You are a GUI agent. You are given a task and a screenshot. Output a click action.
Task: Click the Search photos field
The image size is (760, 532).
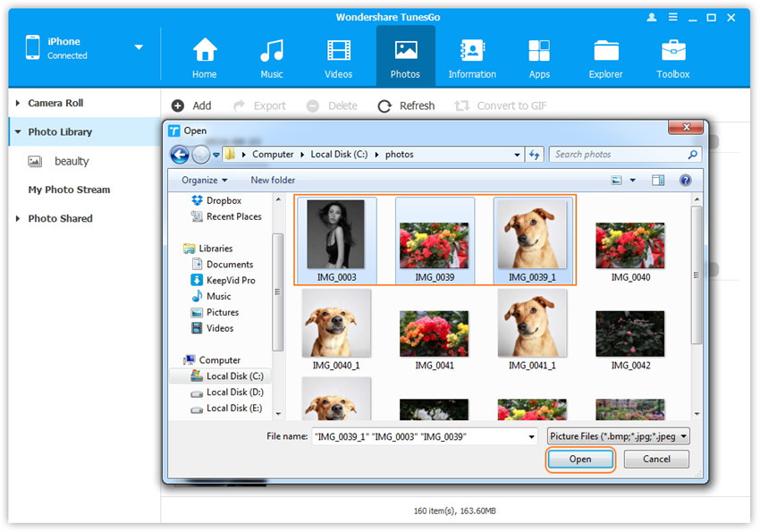click(x=625, y=155)
